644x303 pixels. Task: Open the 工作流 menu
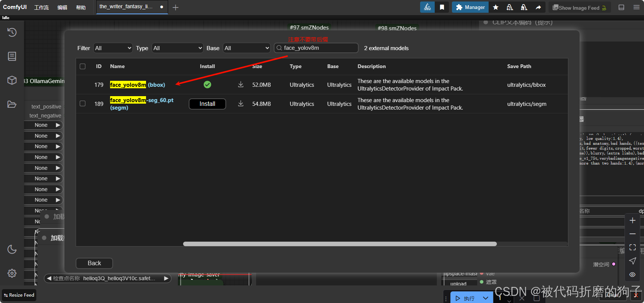(x=42, y=7)
